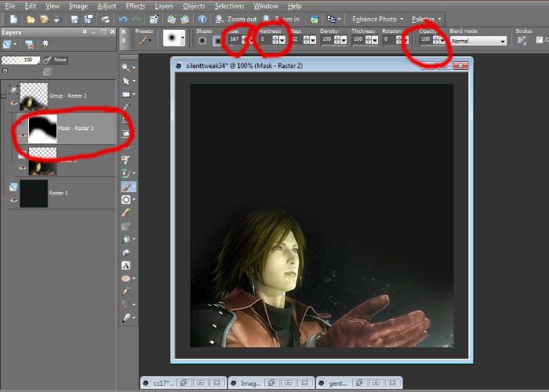This screenshot has height=392, width=549.
Task: Toggle eye of the Raster 2 sublayer inside the group
Action: 23,167
